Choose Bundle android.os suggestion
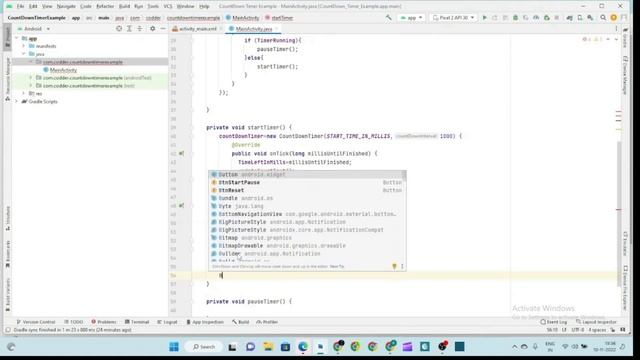Viewport: 640px width, 360px height. [307, 198]
